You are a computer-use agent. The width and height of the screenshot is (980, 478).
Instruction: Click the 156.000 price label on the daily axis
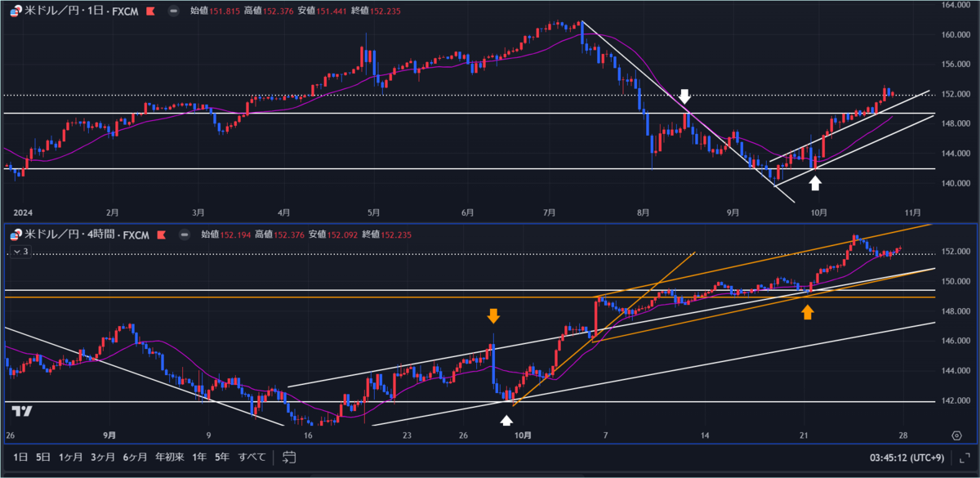coord(954,65)
